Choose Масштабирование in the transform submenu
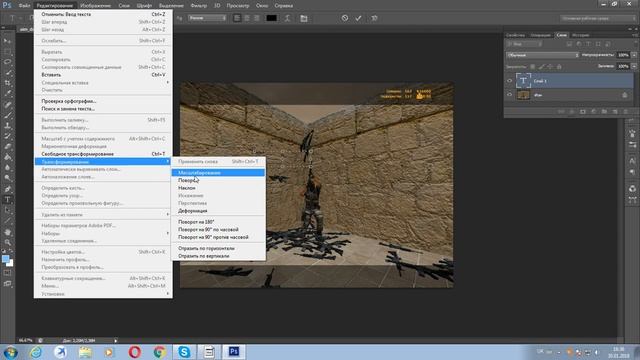This screenshot has height=360, width=640. (218, 173)
